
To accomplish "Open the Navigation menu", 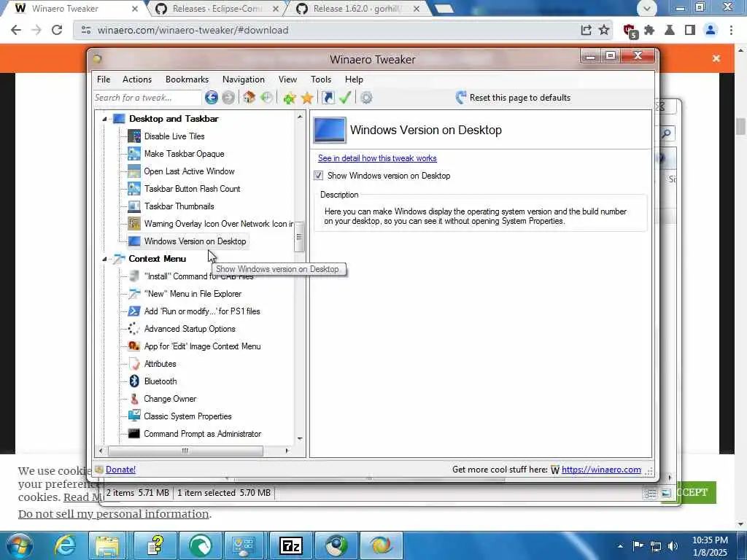I will [244, 79].
